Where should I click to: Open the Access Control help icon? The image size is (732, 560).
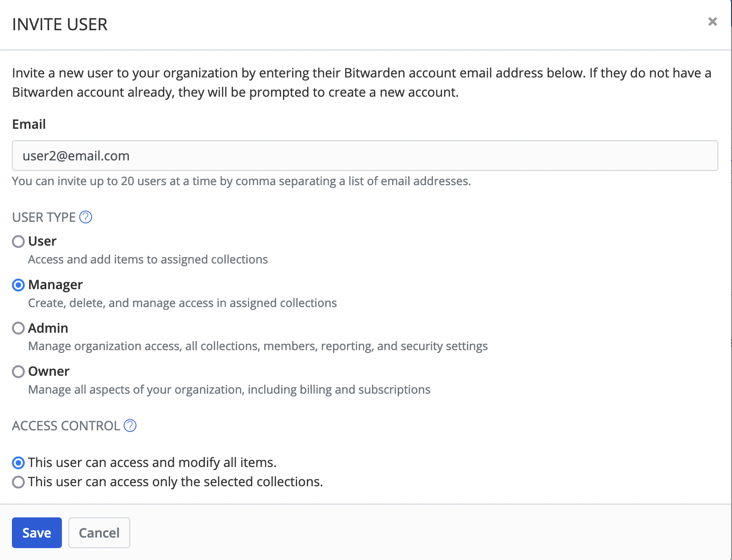130,426
